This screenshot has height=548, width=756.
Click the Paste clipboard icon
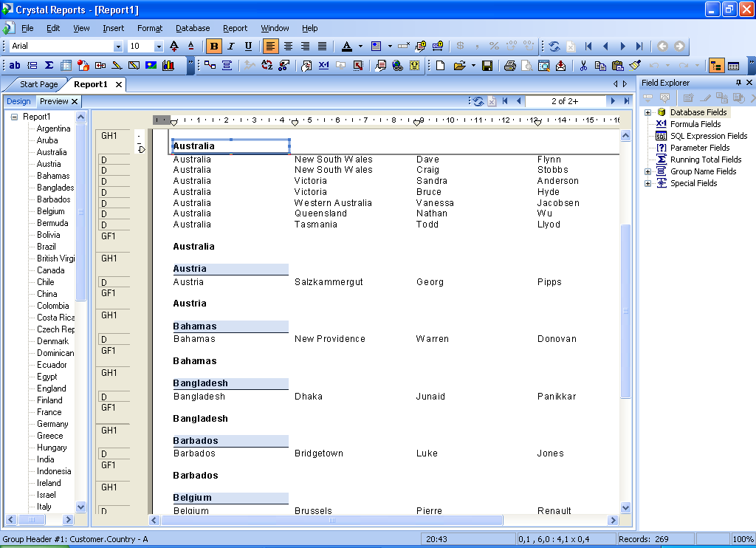(618, 65)
